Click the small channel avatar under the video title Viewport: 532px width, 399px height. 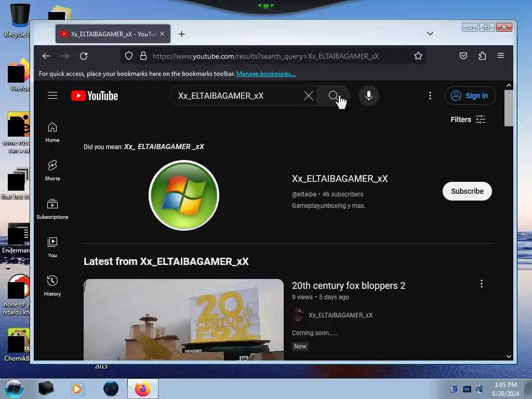coord(298,315)
